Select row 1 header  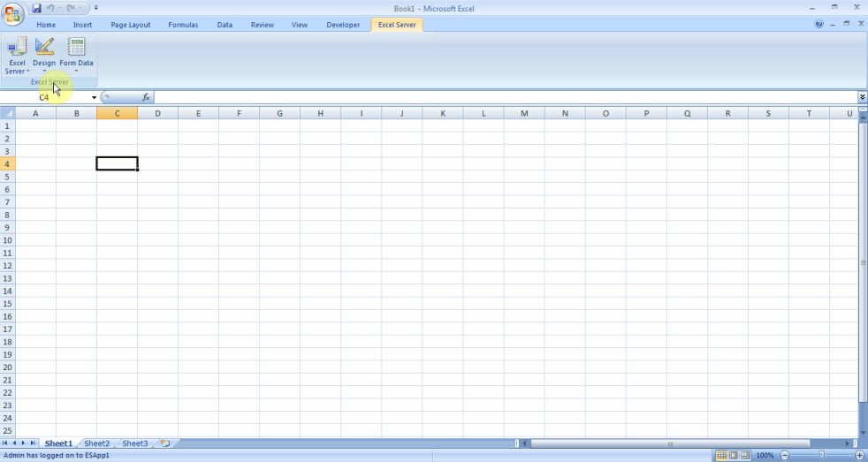click(8, 125)
